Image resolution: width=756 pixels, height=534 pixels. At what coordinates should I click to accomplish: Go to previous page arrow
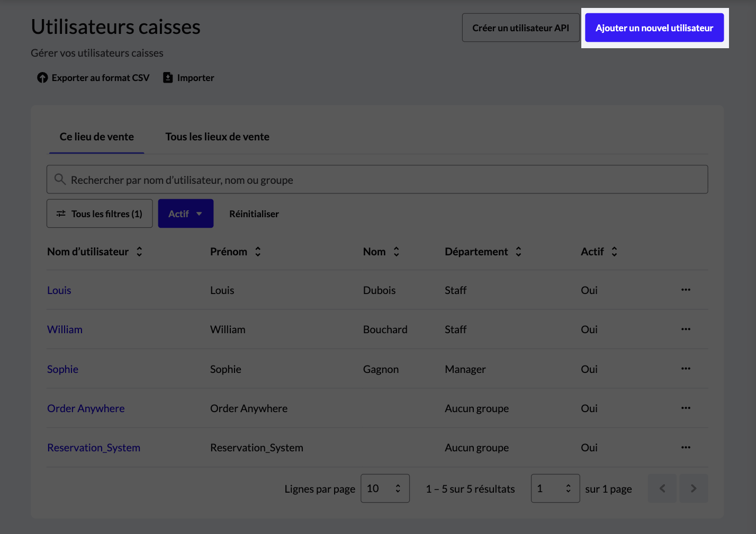click(x=662, y=488)
